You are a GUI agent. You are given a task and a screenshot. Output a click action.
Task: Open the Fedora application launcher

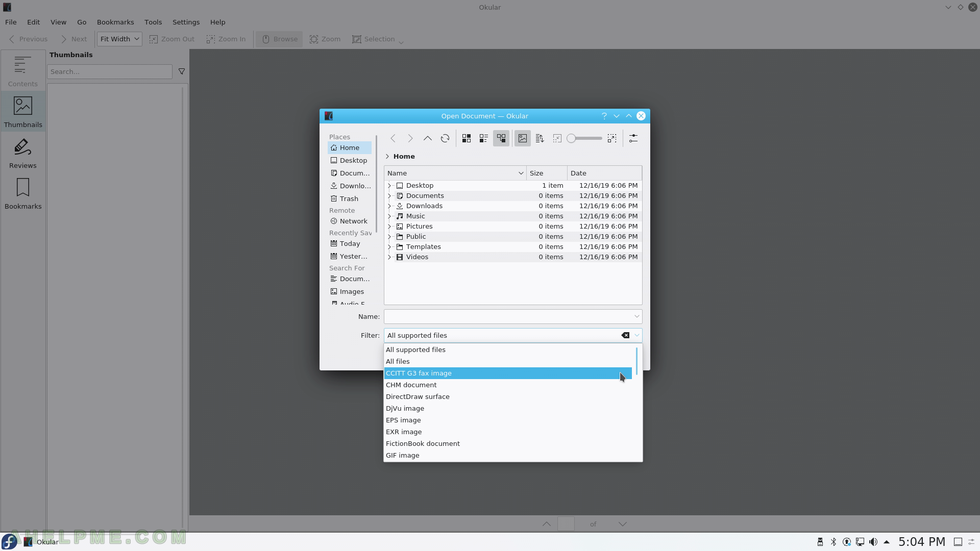point(10,541)
